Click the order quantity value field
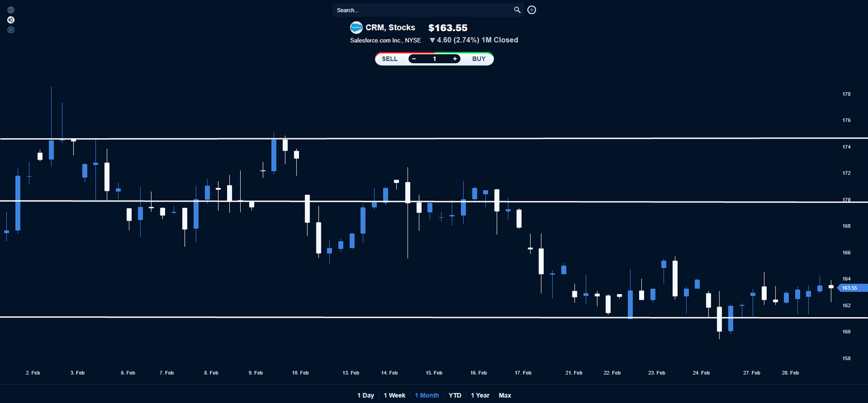The image size is (868, 403). coord(435,59)
